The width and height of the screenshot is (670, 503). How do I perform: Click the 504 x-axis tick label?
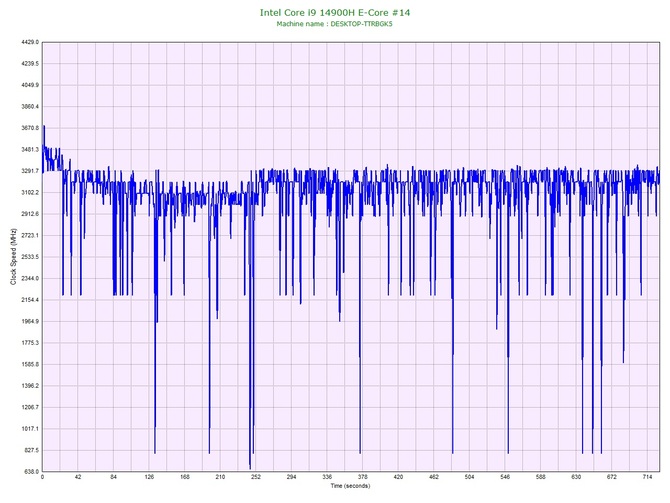(x=469, y=477)
